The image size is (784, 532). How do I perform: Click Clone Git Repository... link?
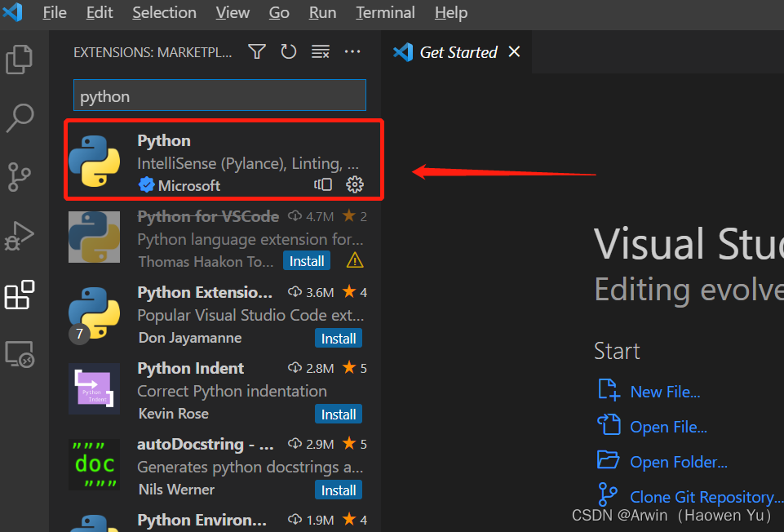coord(706,497)
